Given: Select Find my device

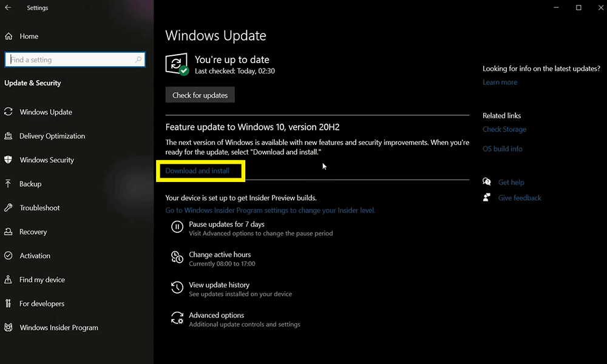Looking at the screenshot, I should [42, 280].
